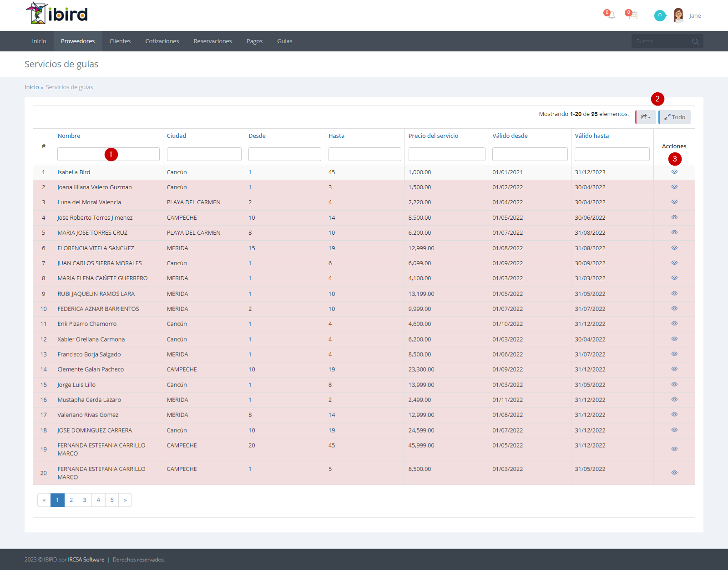The image size is (728, 570).
Task: Click the ibird logo
Action: tap(57, 13)
